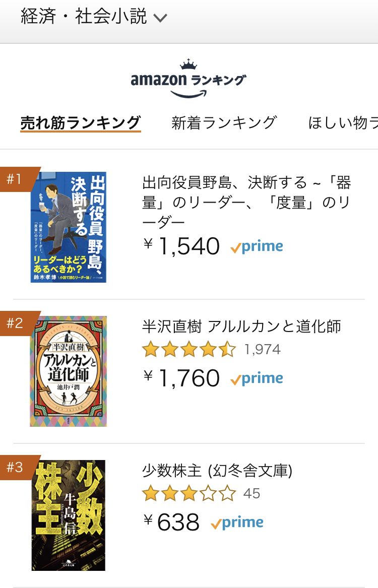The image size is (378, 588).
Task: Click the three-star rating for 少数株主
Action: pyautogui.click(x=189, y=493)
